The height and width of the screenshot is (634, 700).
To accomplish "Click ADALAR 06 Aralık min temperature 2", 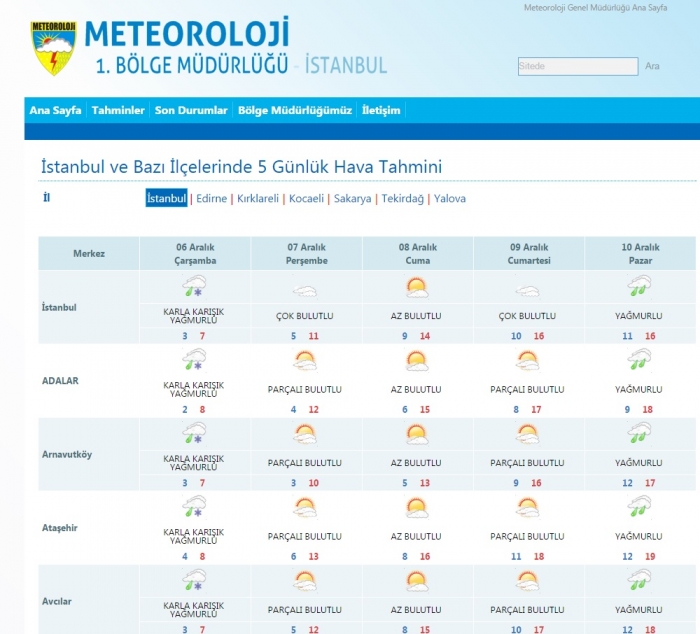I will point(185,410).
